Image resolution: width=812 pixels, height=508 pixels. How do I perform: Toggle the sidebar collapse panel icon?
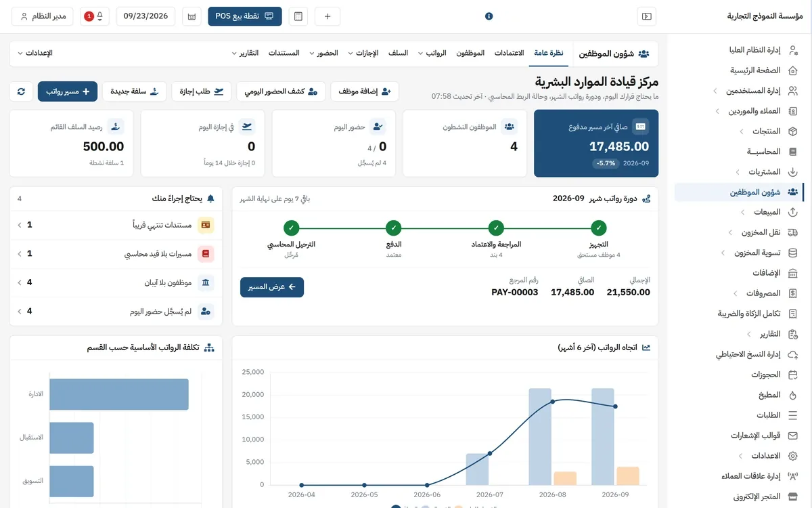[647, 16]
